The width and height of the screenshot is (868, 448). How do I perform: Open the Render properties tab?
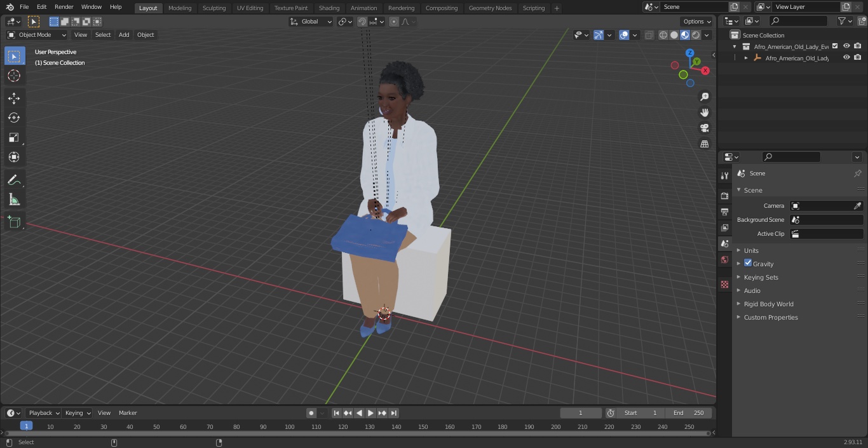[x=724, y=196]
